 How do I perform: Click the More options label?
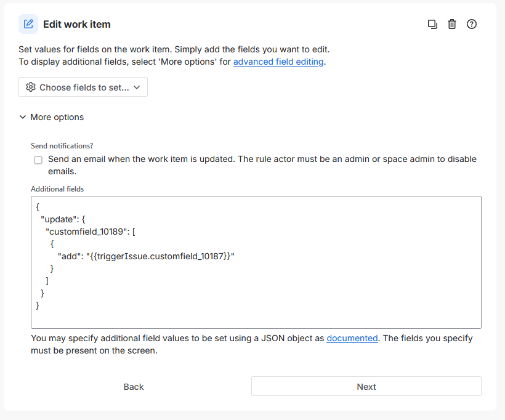(57, 117)
